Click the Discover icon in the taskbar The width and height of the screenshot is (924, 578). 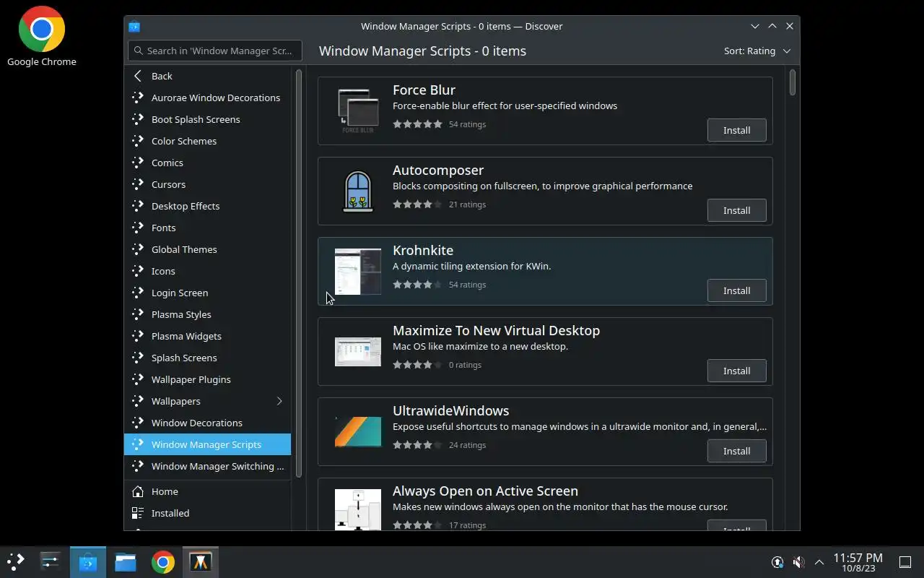point(88,561)
